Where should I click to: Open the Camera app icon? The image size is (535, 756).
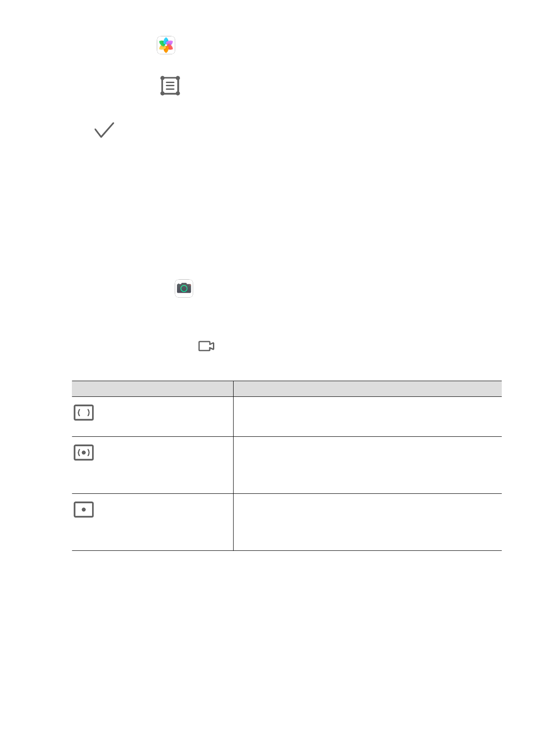coord(184,288)
